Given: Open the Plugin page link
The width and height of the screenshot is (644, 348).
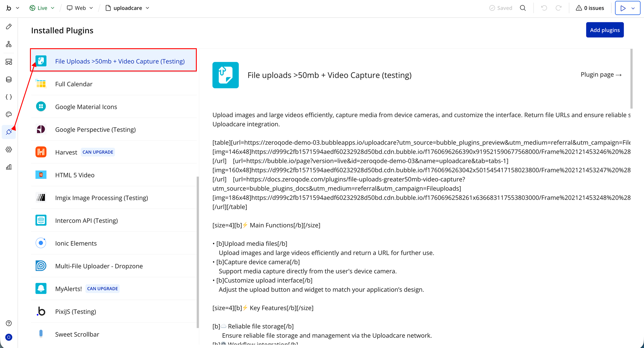Looking at the screenshot, I should tap(601, 75).
